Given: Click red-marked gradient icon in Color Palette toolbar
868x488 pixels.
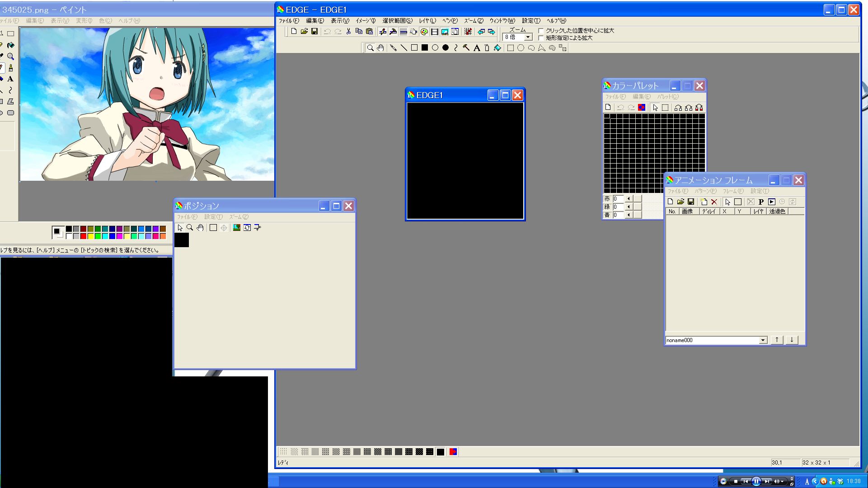Looking at the screenshot, I should pyautogui.click(x=699, y=108).
